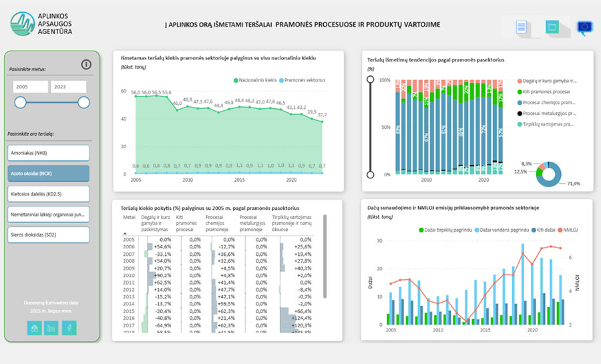Click the NMLOJ legend marker
The image size is (601, 364).
pyautogui.click(x=560, y=230)
